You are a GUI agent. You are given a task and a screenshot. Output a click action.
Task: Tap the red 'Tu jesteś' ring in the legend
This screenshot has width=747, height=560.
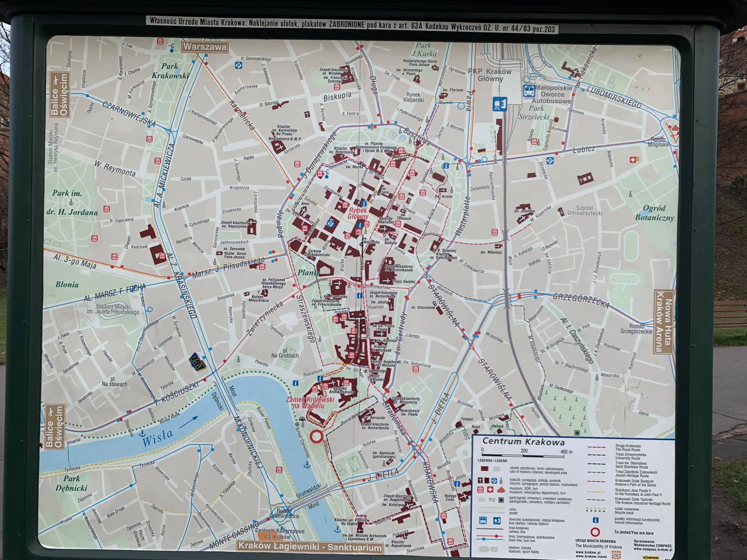point(595,532)
